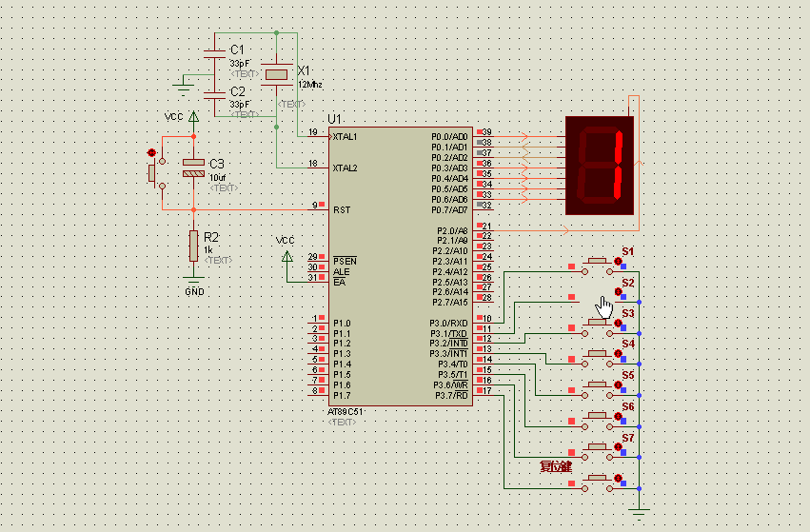Click the U1 reference label
Viewport: 810px width, 532px height.
coord(335,119)
